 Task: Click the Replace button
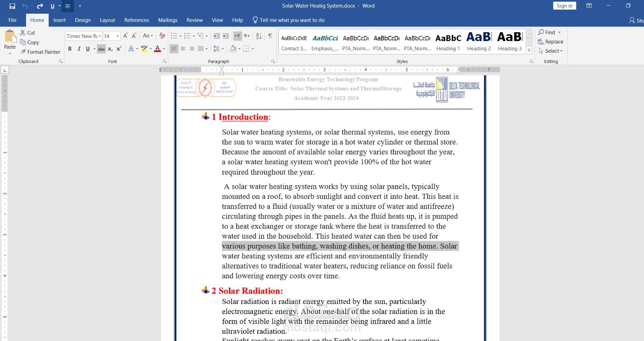[x=550, y=41]
